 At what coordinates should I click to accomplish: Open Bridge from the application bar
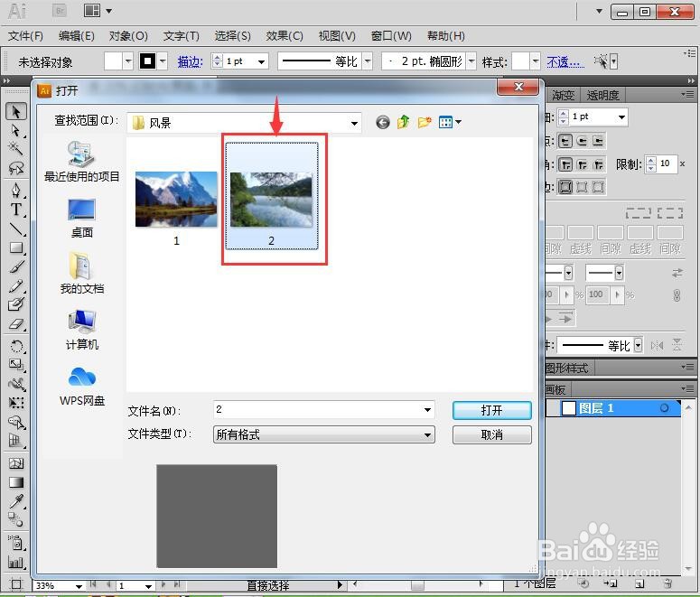coord(60,10)
